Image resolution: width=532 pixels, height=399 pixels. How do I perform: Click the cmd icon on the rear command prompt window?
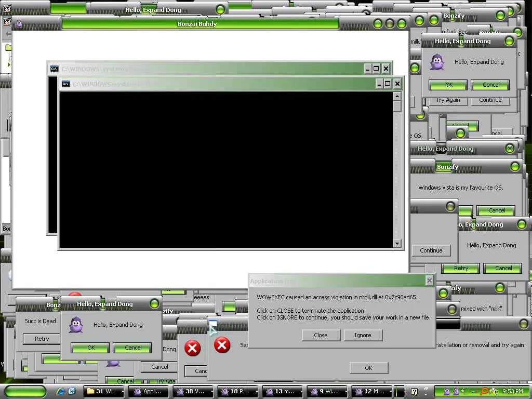54,69
